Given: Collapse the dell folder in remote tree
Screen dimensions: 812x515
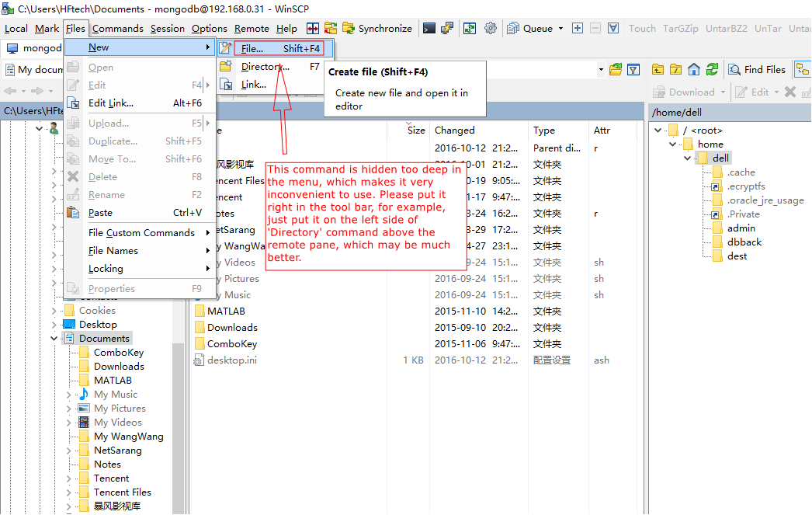Looking at the screenshot, I should click(x=688, y=158).
